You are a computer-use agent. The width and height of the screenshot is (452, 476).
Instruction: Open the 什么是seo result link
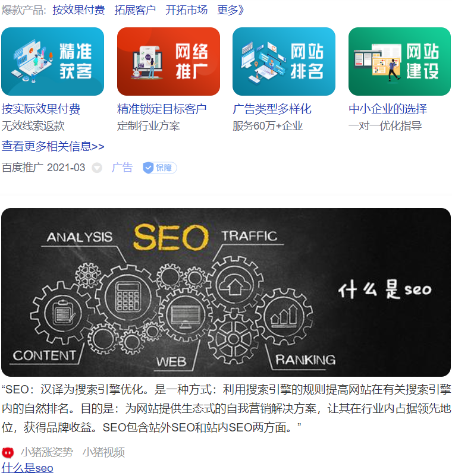(x=27, y=468)
